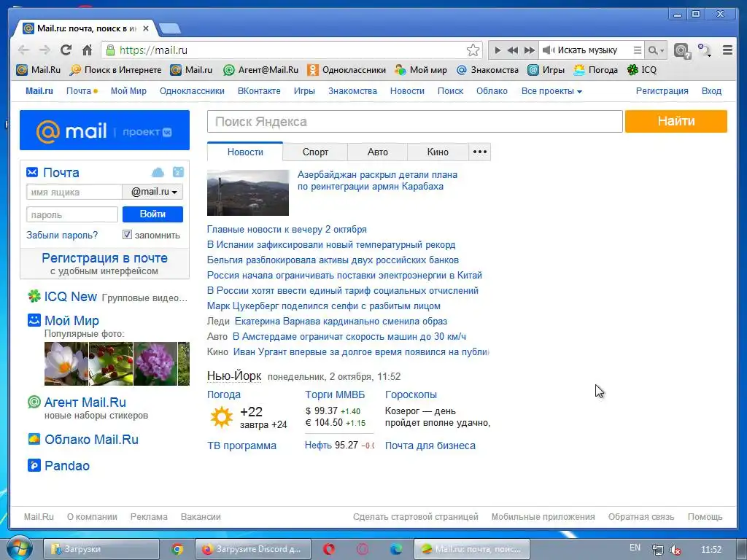Switch to Загрузки taskbar window
747x560 pixels.
pyautogui.click(x=101, y=549)
